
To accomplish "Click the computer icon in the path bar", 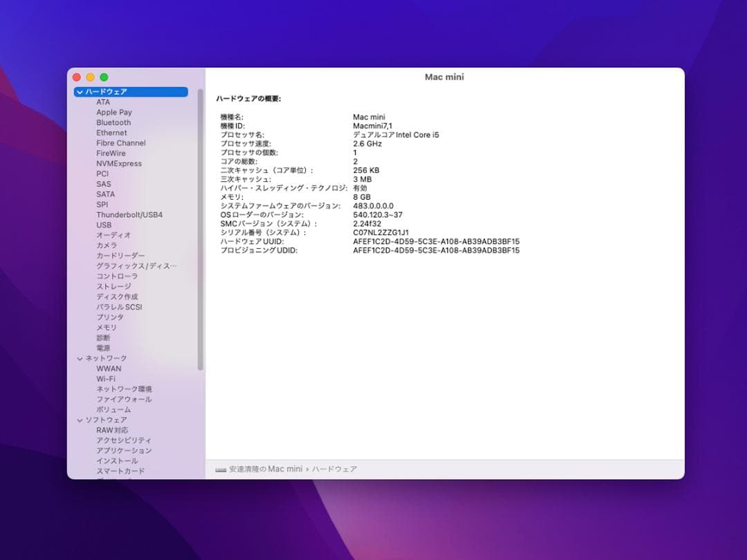I will coord(221,469).
